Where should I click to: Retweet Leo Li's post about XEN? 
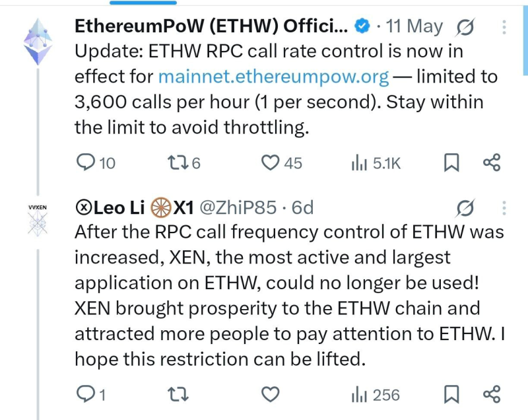tap(178, 394)
